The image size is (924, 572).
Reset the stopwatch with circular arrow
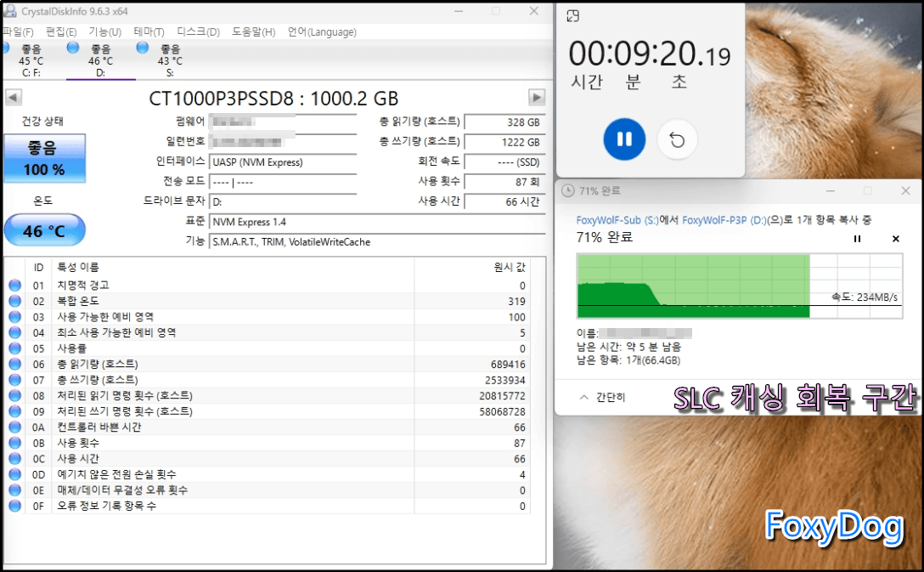677,139
